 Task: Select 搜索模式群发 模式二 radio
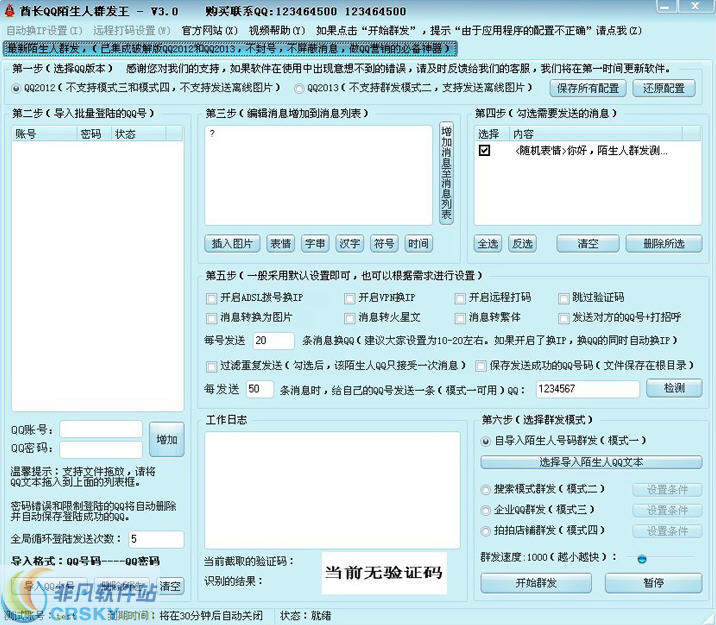486,490
